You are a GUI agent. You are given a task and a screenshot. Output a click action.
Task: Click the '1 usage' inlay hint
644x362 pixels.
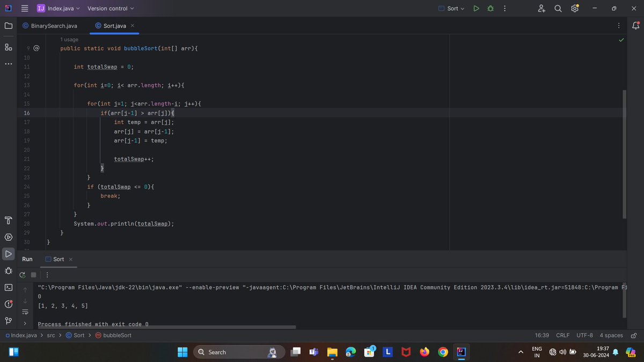point(69,40)
